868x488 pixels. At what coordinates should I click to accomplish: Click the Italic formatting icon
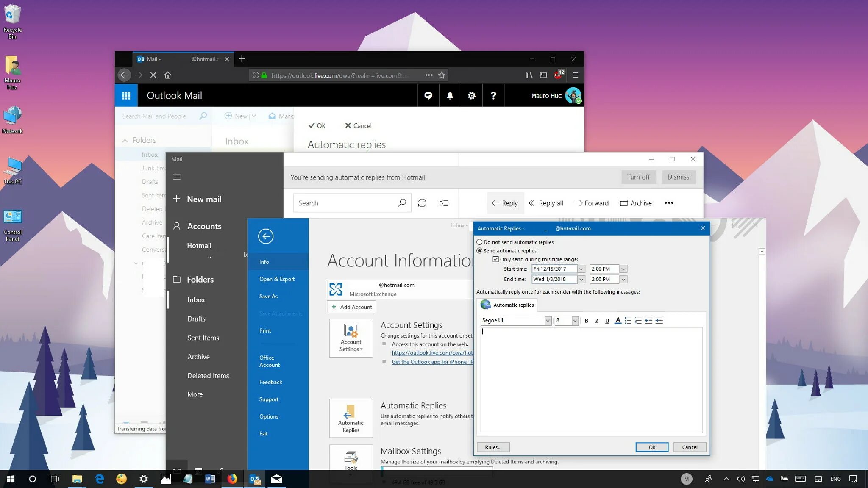[597, 321]
